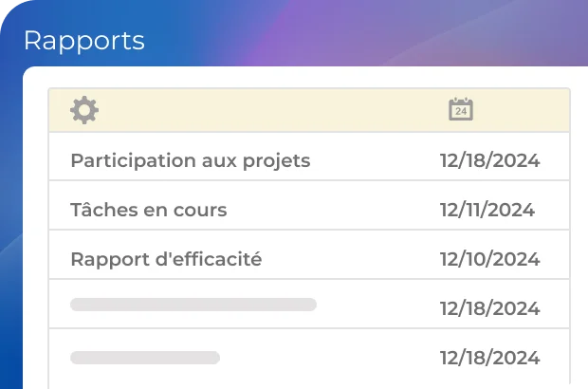Click the longer gray placeholder bar
Screen dimensions: 588x389
193,305
